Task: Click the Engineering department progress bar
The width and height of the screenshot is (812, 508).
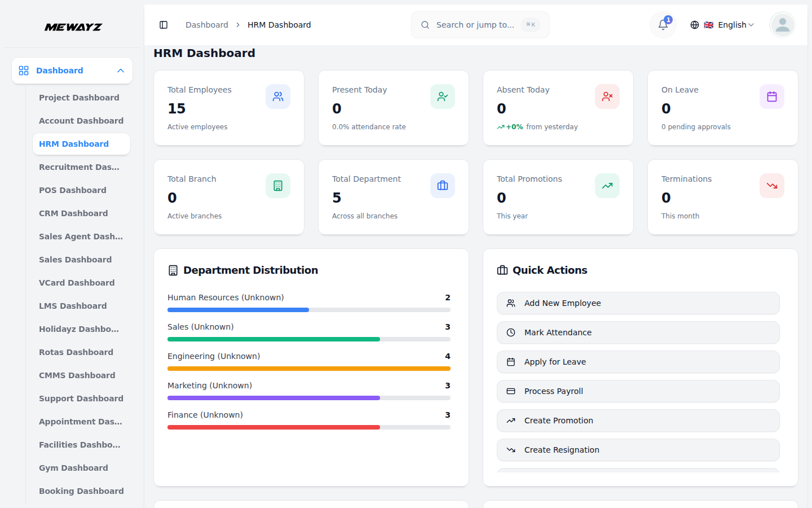Action: pos(308,368)
